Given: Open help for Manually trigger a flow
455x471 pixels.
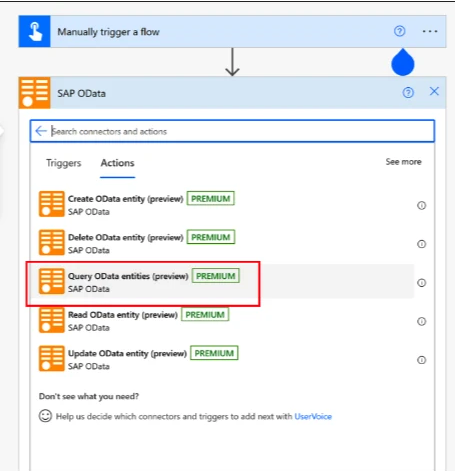Looking at the screenshot, I should tap(399, 31).
